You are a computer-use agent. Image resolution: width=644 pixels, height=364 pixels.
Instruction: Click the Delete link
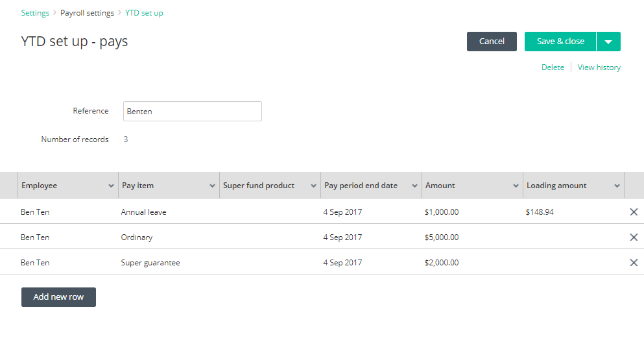pos(553,67)
